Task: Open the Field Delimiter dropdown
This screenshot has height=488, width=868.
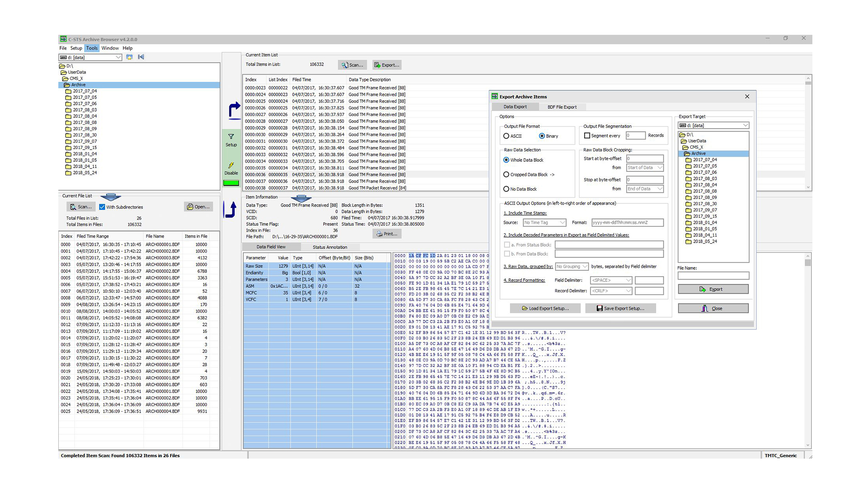Action: click(x=611, y=280)
